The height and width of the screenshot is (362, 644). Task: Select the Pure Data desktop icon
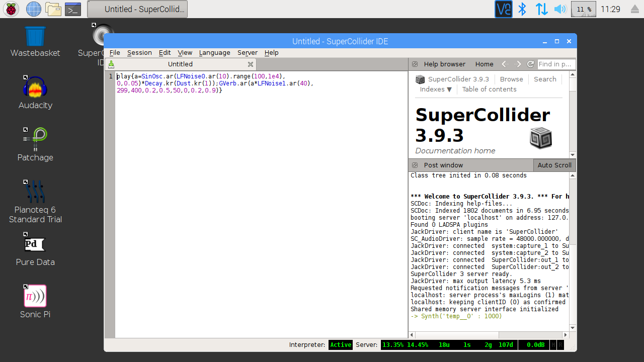tap(35, 250)
